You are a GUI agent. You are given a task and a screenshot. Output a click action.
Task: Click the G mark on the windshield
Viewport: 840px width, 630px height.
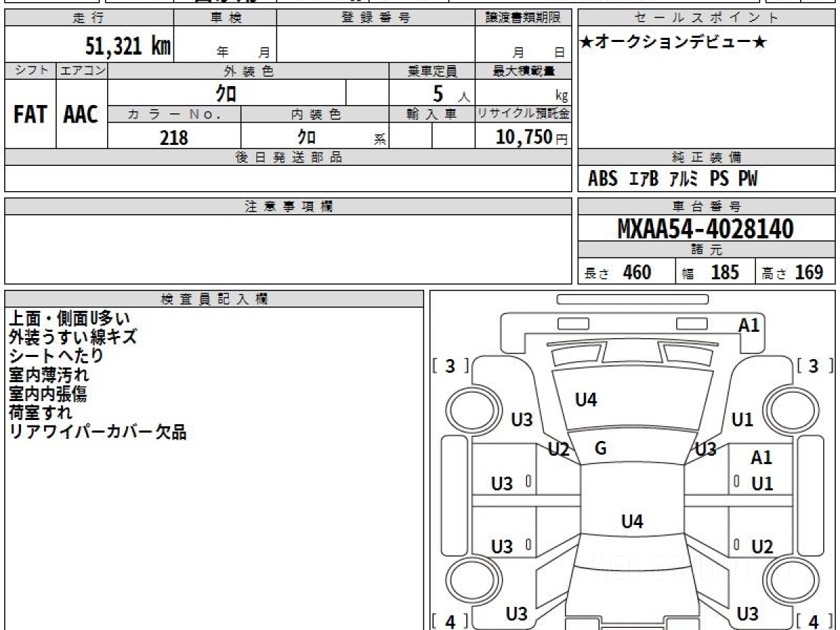[x=600, y=449]
